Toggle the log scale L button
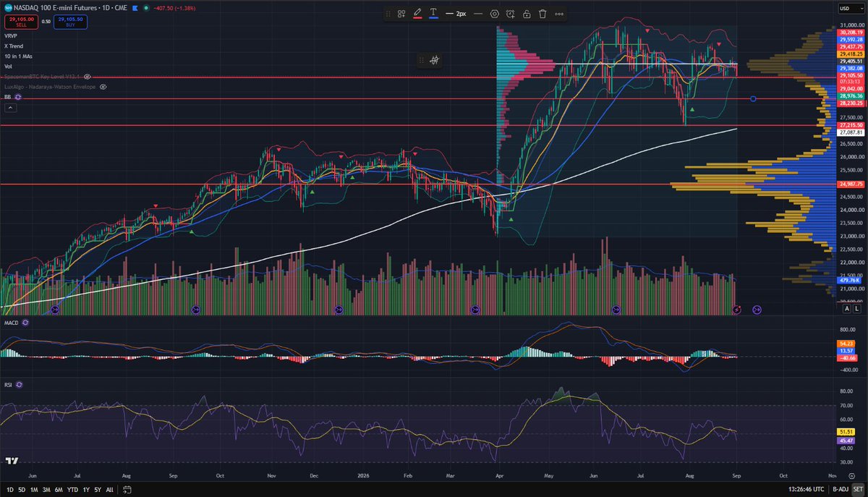 tap(857, 309)
